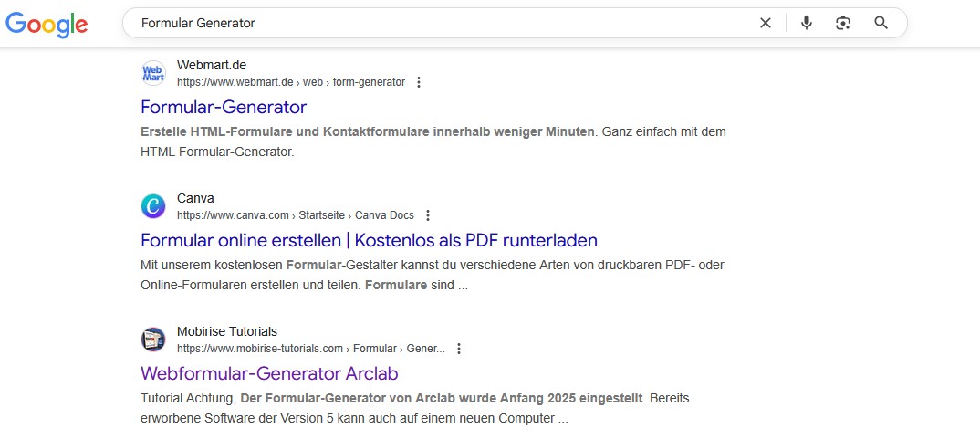Open 'Formular online erstellen' Canva link
The height and width of the screenshot is (439, 980).
[369, 241]
